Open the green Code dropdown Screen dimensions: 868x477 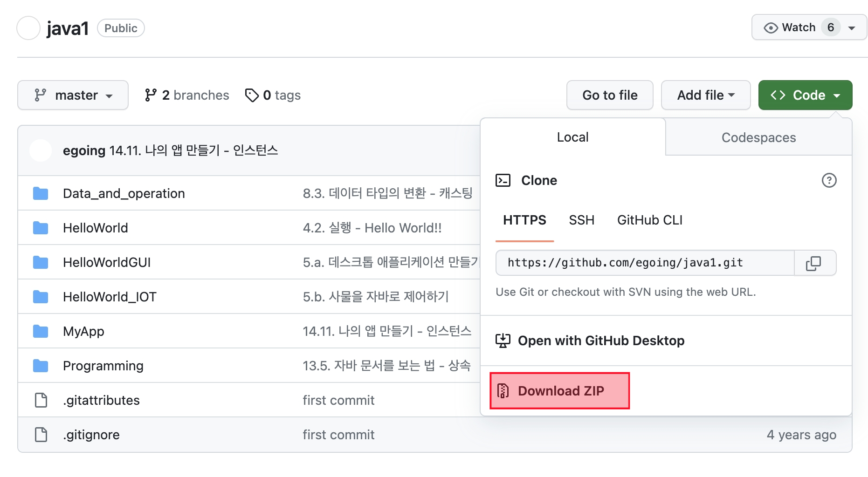(x=805, y=95)
